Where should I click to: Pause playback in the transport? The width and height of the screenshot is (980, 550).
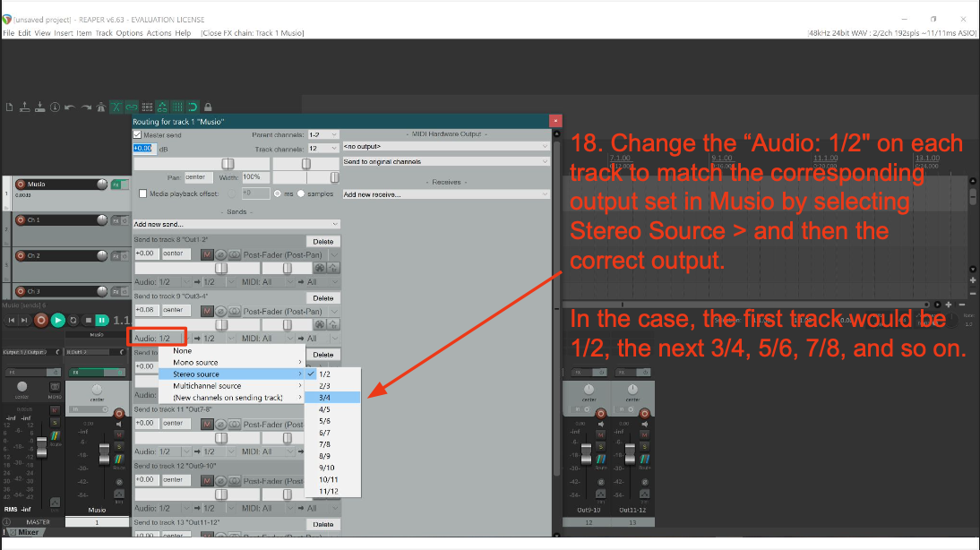pos(101,320)
